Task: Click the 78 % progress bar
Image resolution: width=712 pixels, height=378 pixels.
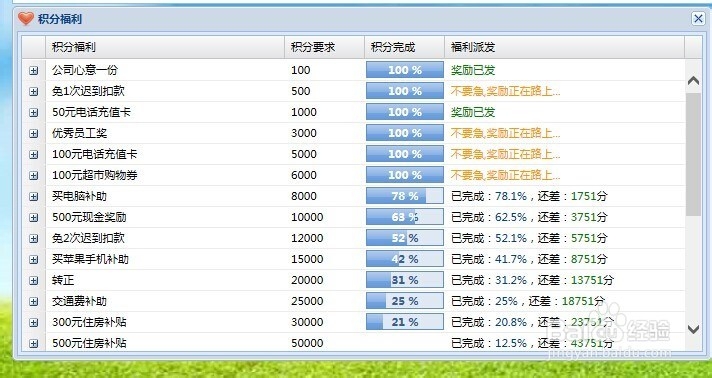Action: 405,196
